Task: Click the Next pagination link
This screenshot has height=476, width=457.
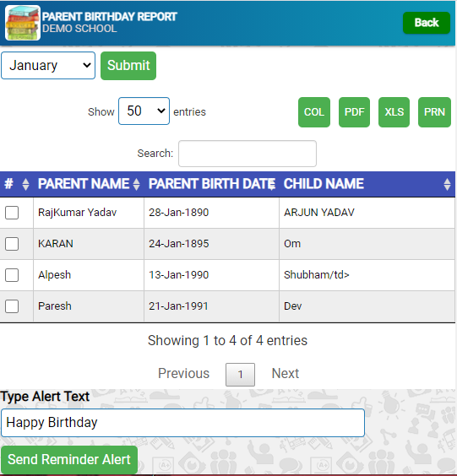Action: pos(286,373)
